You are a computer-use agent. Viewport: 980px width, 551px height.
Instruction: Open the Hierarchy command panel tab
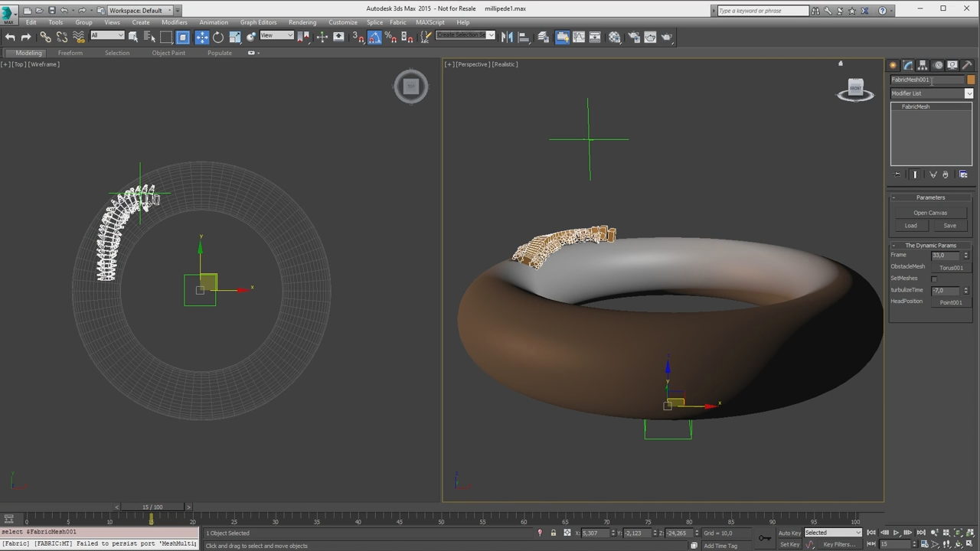coord(923,65)
